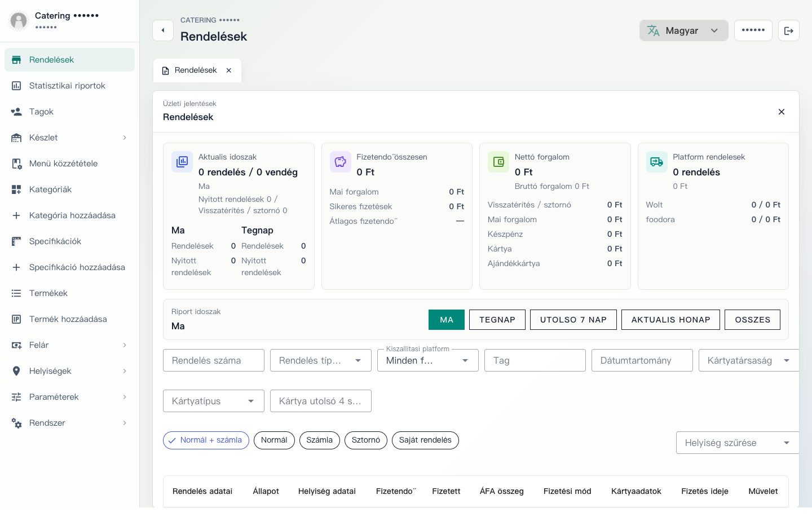812x521 pixels.
Task: Select the OSSZES period button
Action: pos(752,320)
